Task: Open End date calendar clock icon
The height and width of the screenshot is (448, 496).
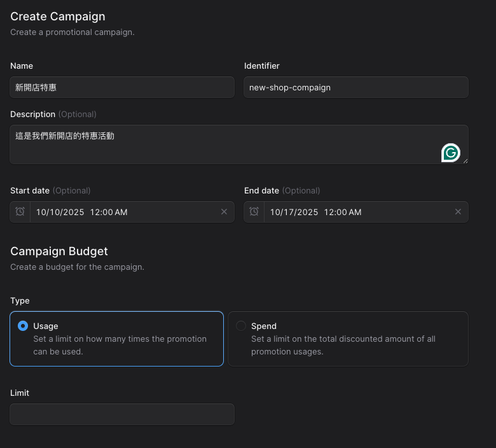Action: (x=254, y=212)
